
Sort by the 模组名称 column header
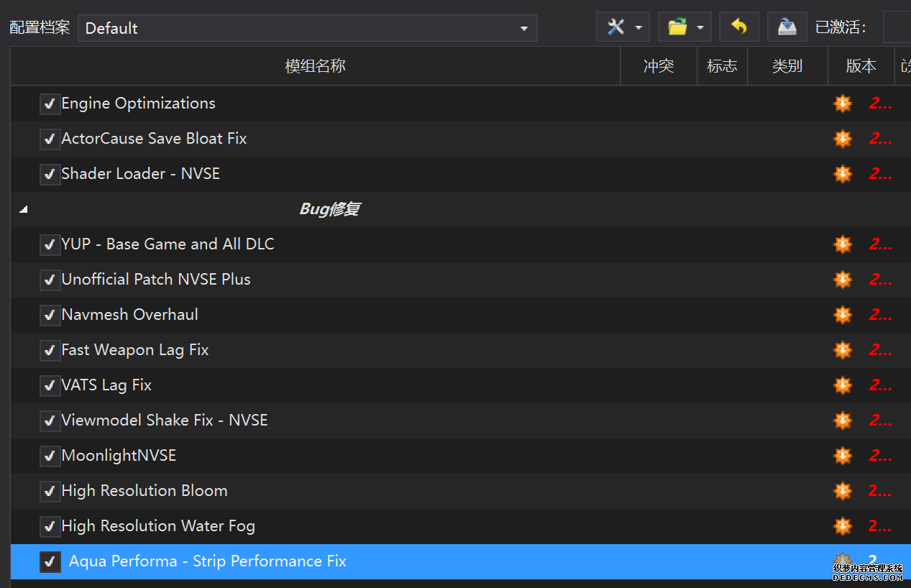tap(315, 66)
